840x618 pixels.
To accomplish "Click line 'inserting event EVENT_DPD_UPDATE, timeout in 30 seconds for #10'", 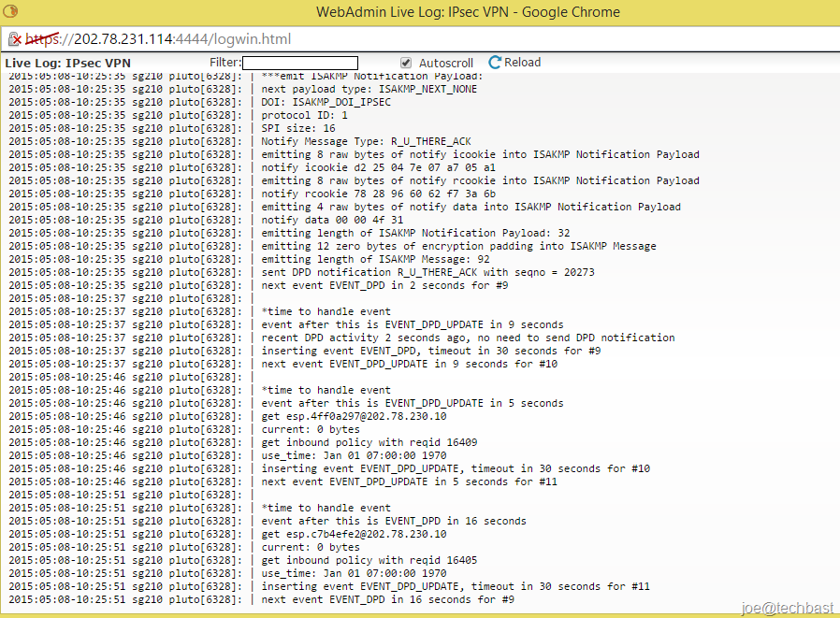I will click(x=456, y=468).
